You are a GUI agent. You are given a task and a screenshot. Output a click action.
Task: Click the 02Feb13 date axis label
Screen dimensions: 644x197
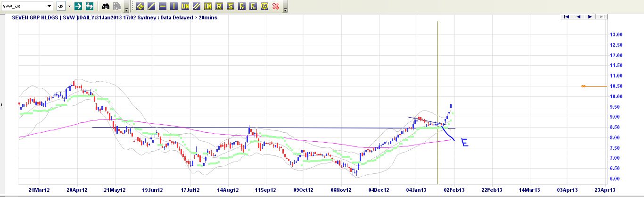[454, 190]
